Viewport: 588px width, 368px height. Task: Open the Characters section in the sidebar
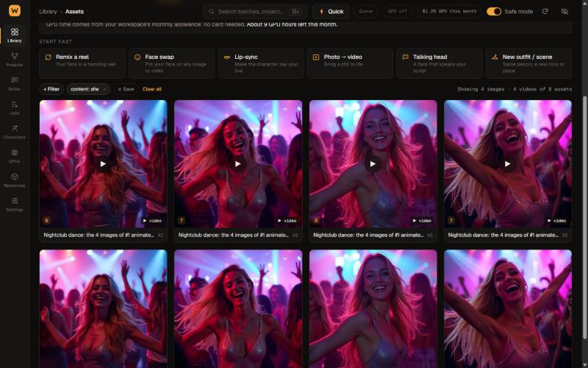pos(14,132)
